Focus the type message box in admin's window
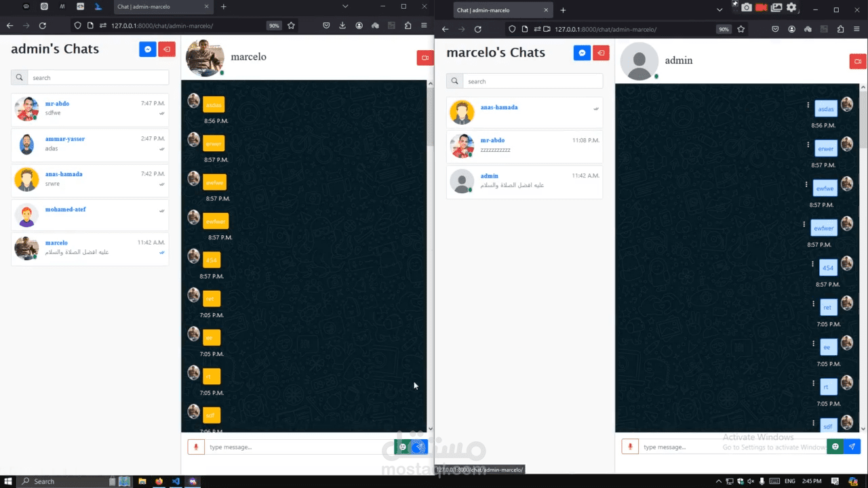868x488 pixels. click(299, 447)
